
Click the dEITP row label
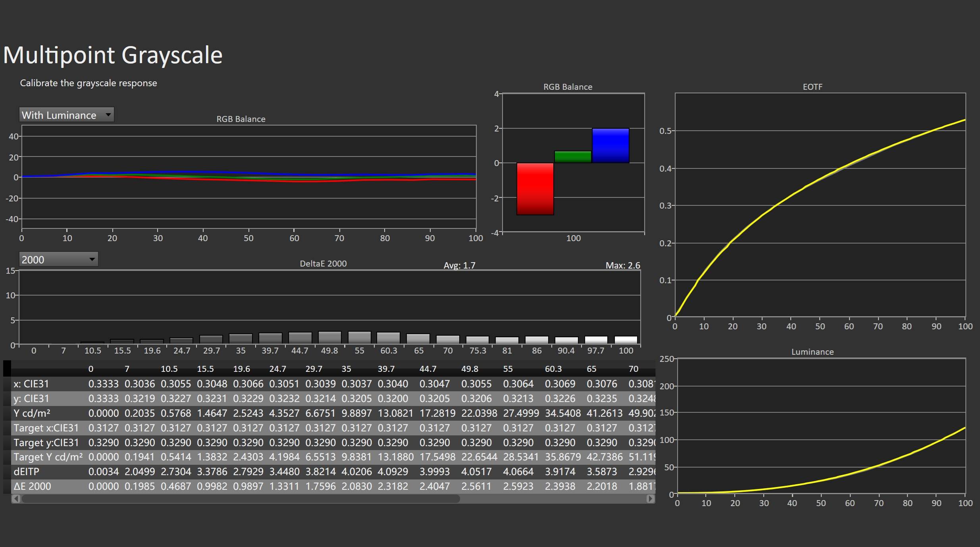pyautogui.click(x=27, y=472)
